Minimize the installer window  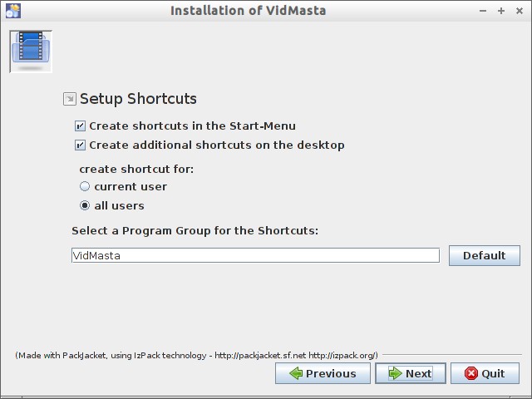pyautogui.click(x=484, y=11)
